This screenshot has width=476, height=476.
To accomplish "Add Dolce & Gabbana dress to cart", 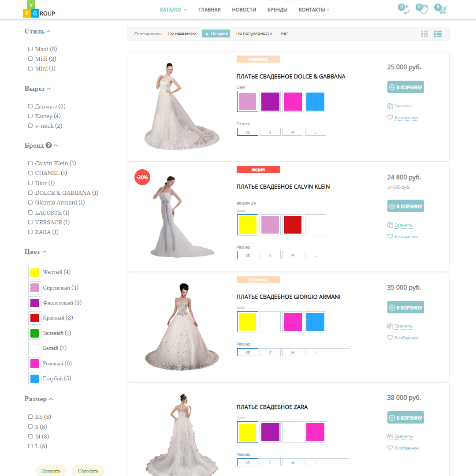I will pos(405,87).
